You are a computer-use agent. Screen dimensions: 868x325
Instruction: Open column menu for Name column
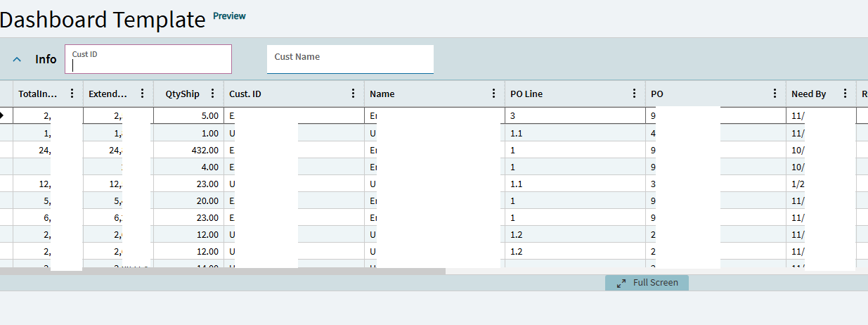(493, 94)
